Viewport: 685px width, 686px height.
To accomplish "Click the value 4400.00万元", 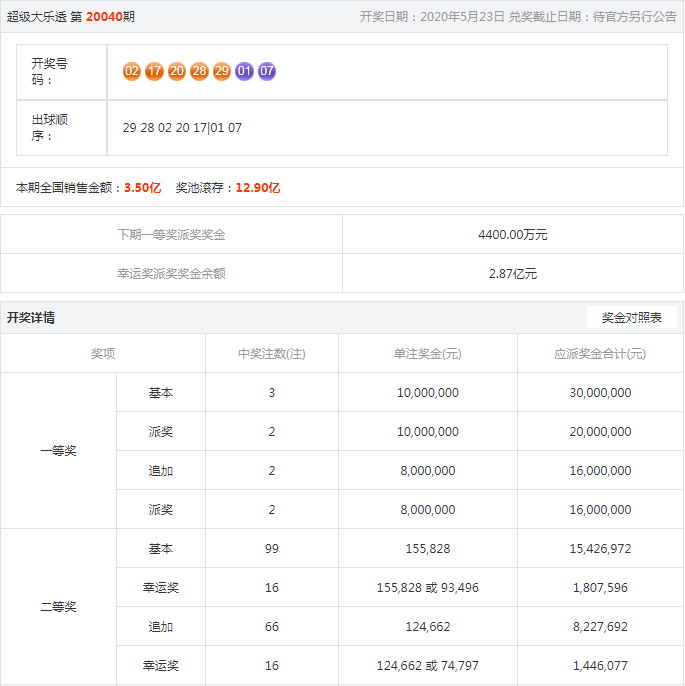I will [x=513, y=234].
